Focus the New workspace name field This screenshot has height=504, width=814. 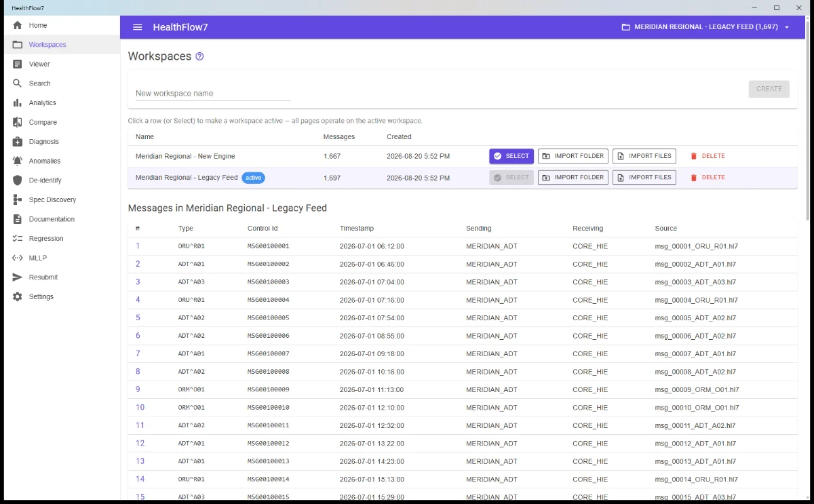pyautogui.click(x=213, y=94)
